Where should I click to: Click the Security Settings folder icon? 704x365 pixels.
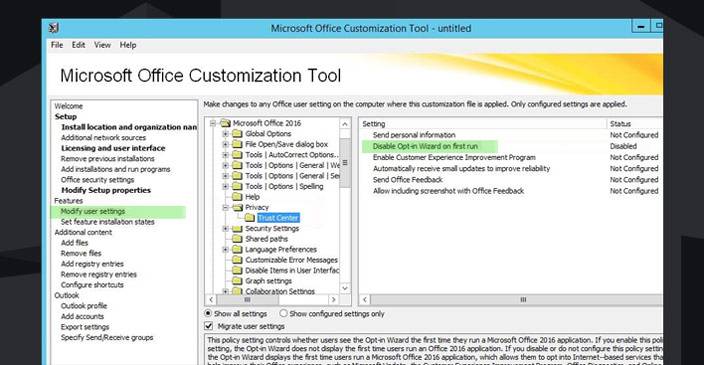coord(238,229)
